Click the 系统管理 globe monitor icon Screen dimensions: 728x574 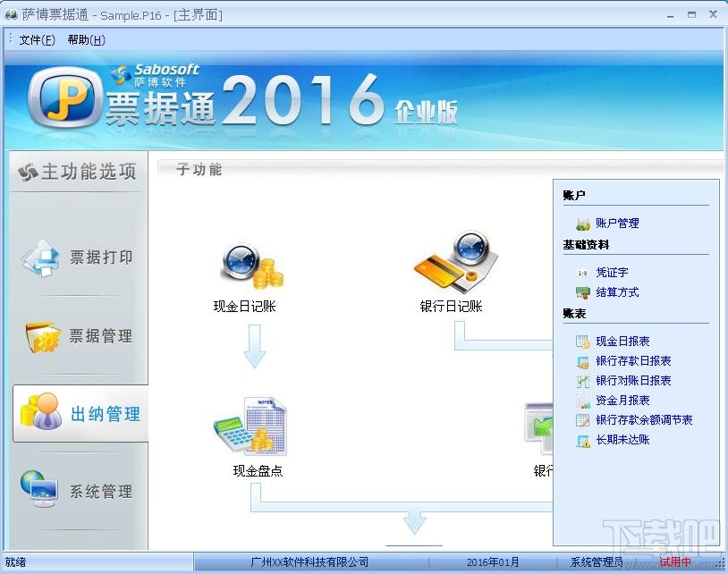coord(39,489)
